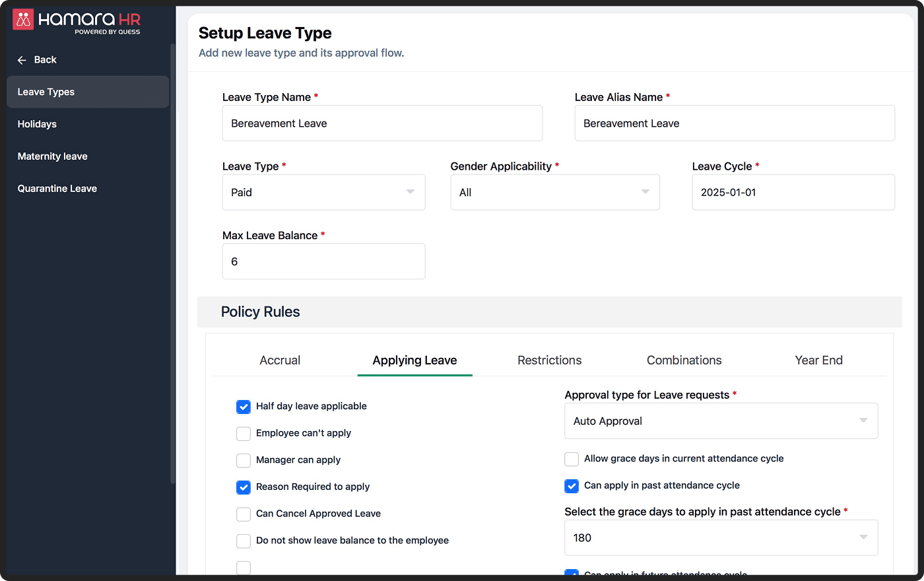This screenshot has width=924, height=581.
Task: Check Can Cancel Approved Leave
Action: pos(244,514)
